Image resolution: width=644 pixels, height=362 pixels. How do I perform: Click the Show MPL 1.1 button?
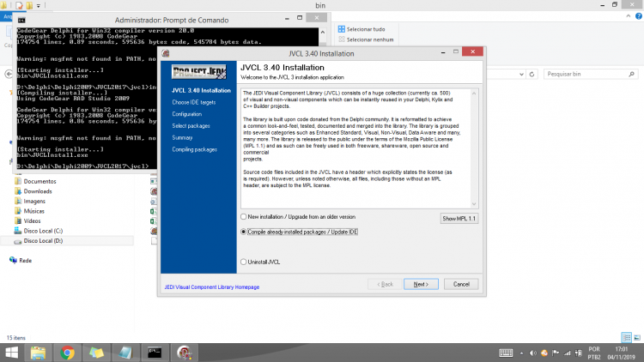[459, 219]
